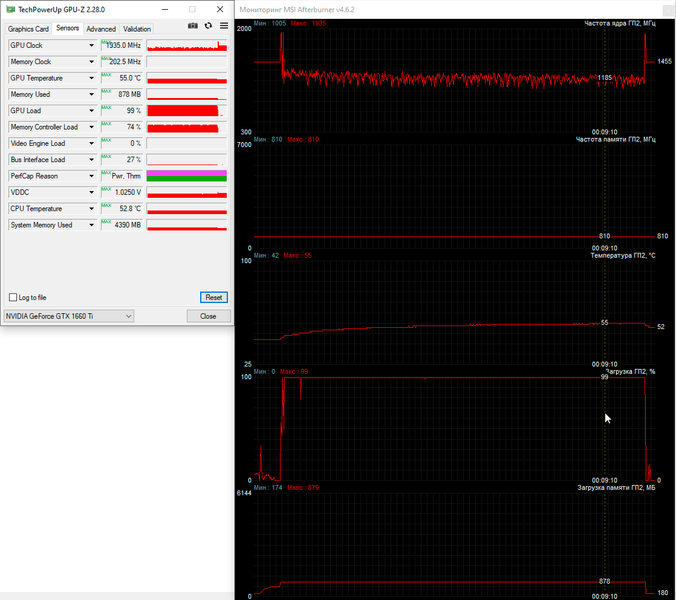Click the PerfCap Reason color bar graph
This screenshot has width=676, height=600.
[x=187, y=176]
